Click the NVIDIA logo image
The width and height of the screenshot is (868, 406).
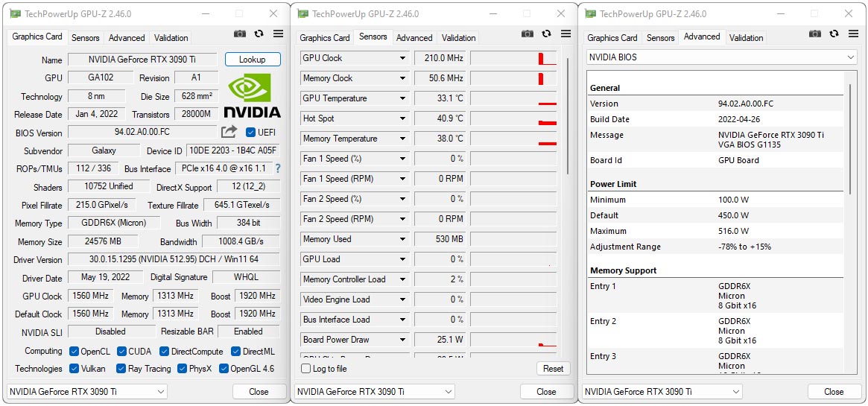click(x=252, y=96)
